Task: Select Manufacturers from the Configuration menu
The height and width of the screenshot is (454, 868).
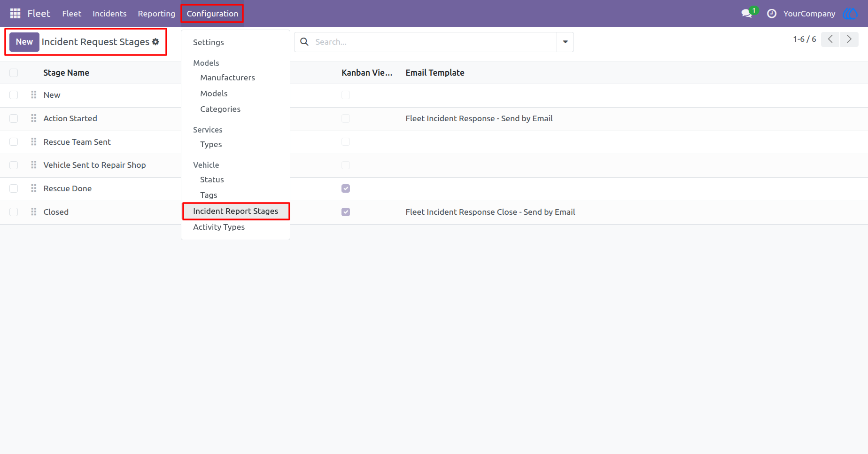Action: 227,78
